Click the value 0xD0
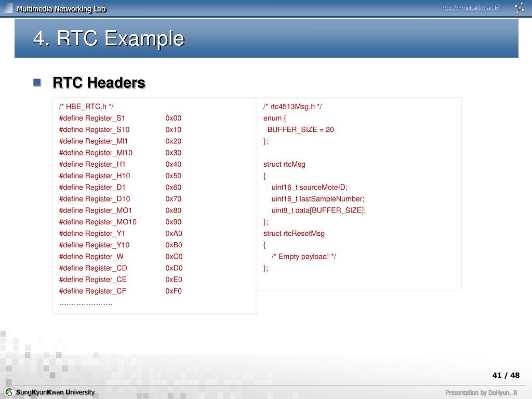532x399 pixels. pyautogui.click(x=174, y=268)
